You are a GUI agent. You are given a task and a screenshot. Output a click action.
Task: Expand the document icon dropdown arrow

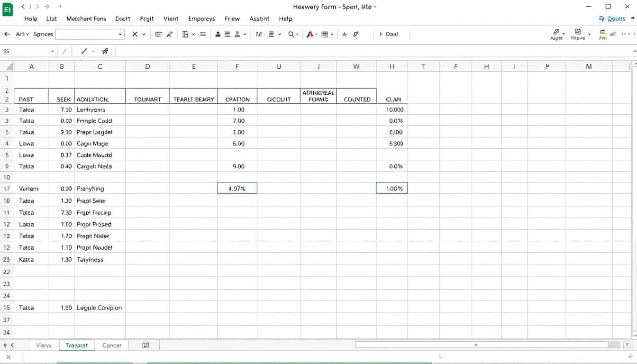[x=193, y=34]
